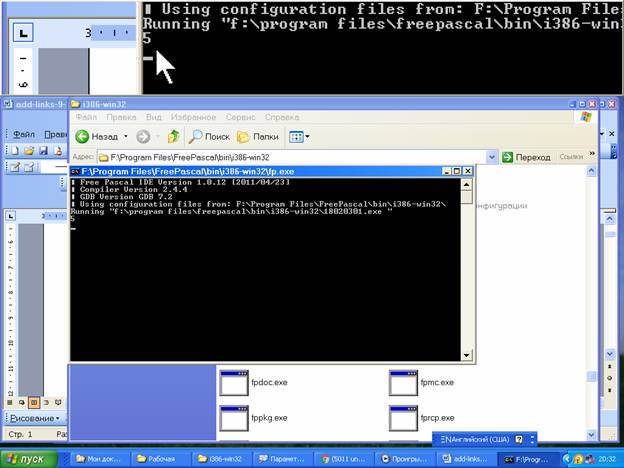Toggle the Папки folders pane
Viewport: 624px width, 468px height.
(257, 136)
